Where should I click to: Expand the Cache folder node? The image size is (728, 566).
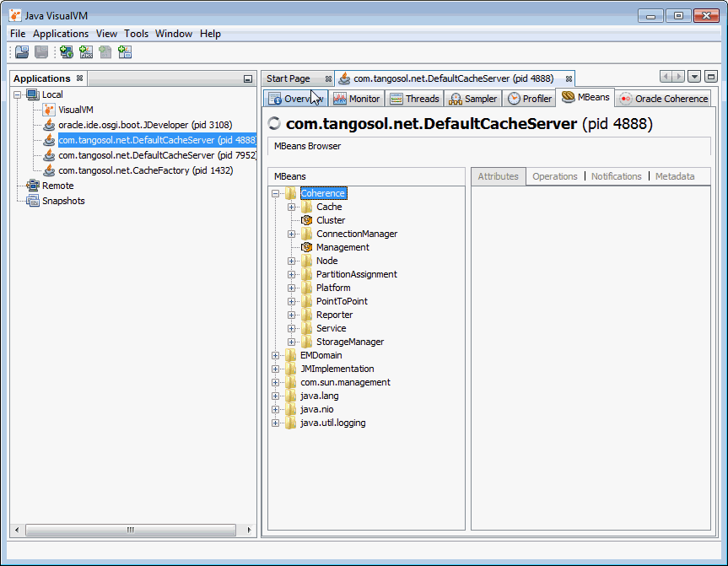pos(291,207)
